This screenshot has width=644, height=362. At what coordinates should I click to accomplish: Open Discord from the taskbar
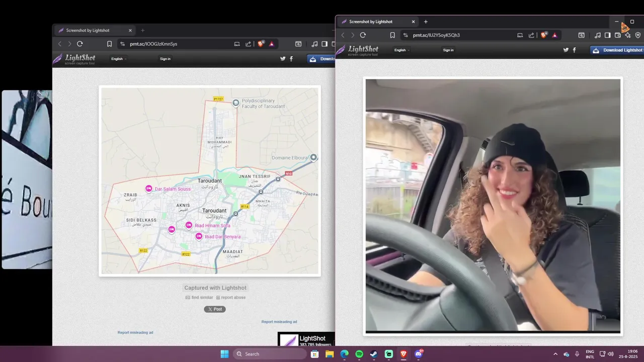pyautogui.click(x=418, y=354)
